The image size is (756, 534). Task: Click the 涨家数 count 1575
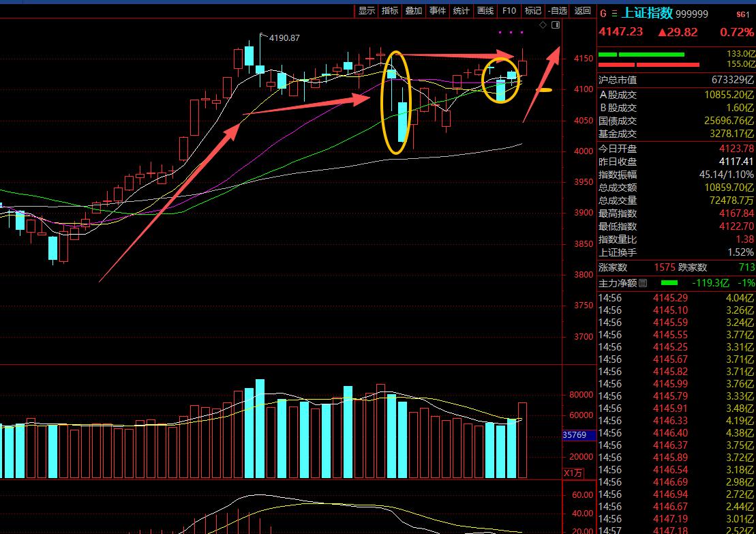[x=665, y=267]
